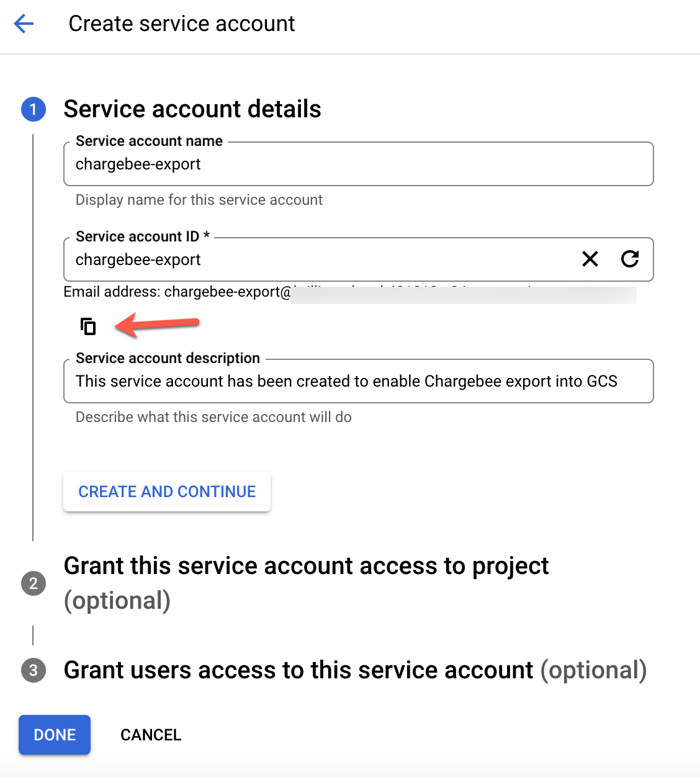Regenerate the Service account ID
This screenshot has width=700, height=777.
click(630, 259)
